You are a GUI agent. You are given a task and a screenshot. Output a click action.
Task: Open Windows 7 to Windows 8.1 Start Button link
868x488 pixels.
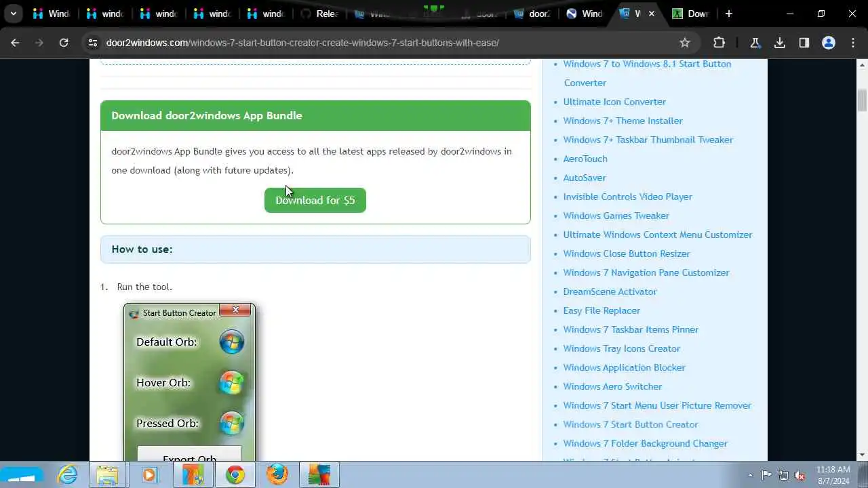[647, 73]
